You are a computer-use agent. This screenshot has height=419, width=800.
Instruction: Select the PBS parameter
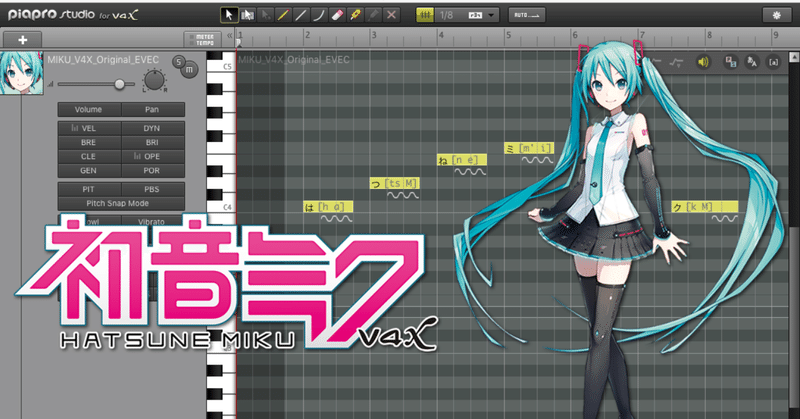click(x=153, y=189)
